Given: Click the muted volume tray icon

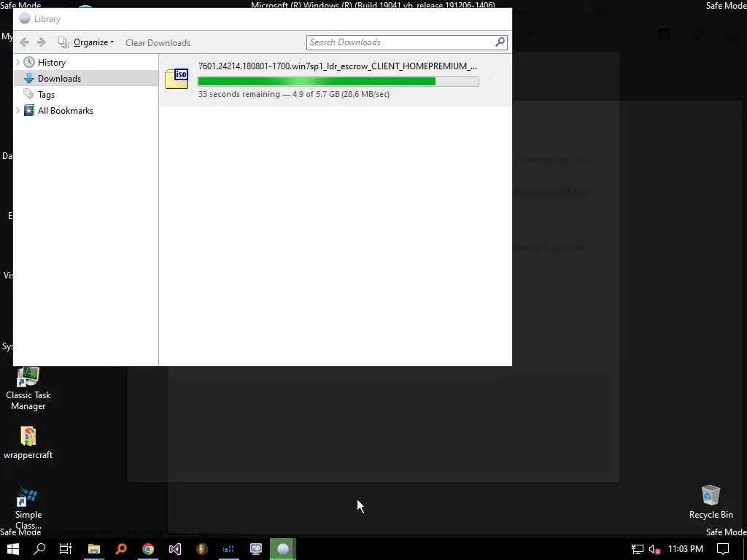Looking at the screenshot, I should 654,550.
